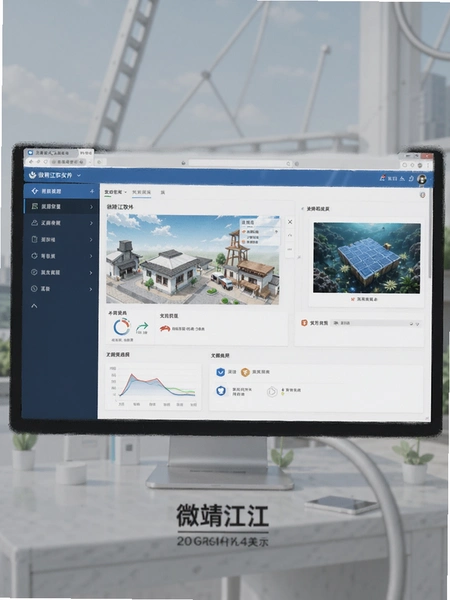The image size is (450, 600).
Task: Expand the chevron beside refresh-circle sidebar item
Action: pos(91,256)
